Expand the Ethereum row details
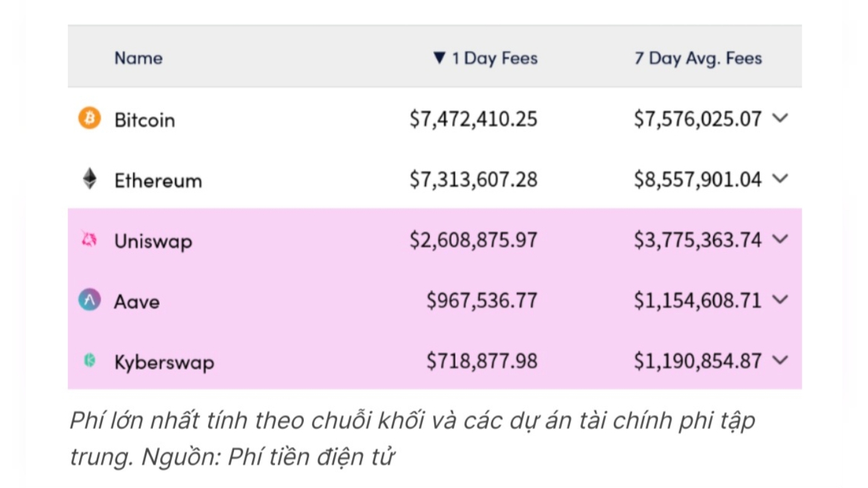 (x=780, y=179)
